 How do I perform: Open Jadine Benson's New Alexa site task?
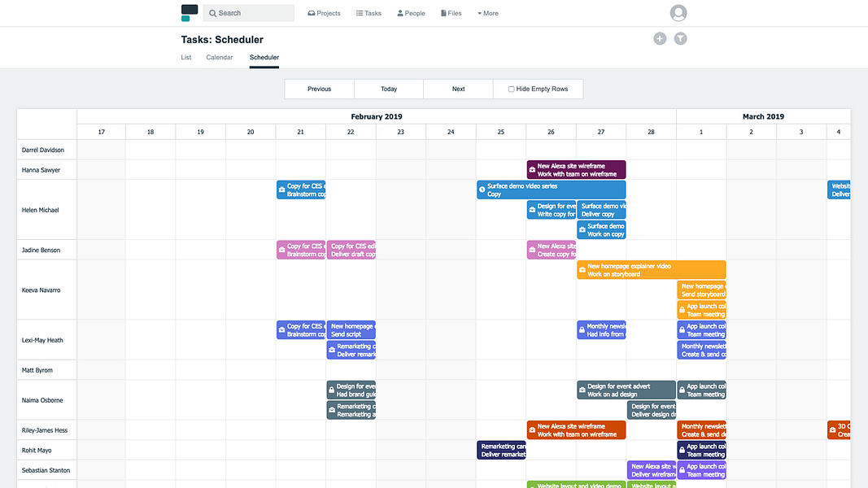(552, 250)
